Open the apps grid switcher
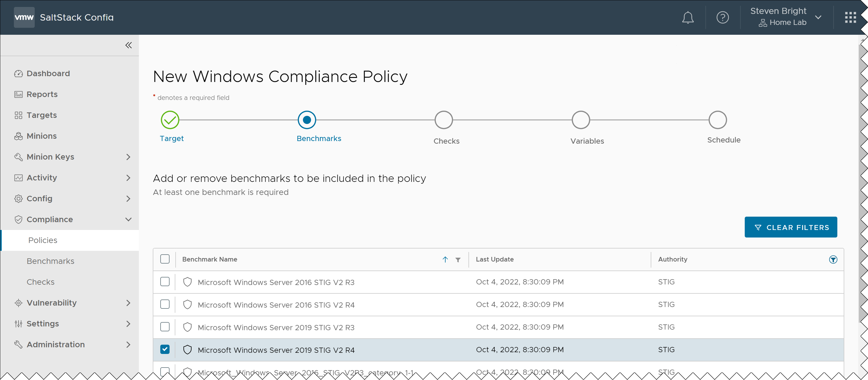The width and height of the screenshot is (868, 380). (x=850, y=18)
